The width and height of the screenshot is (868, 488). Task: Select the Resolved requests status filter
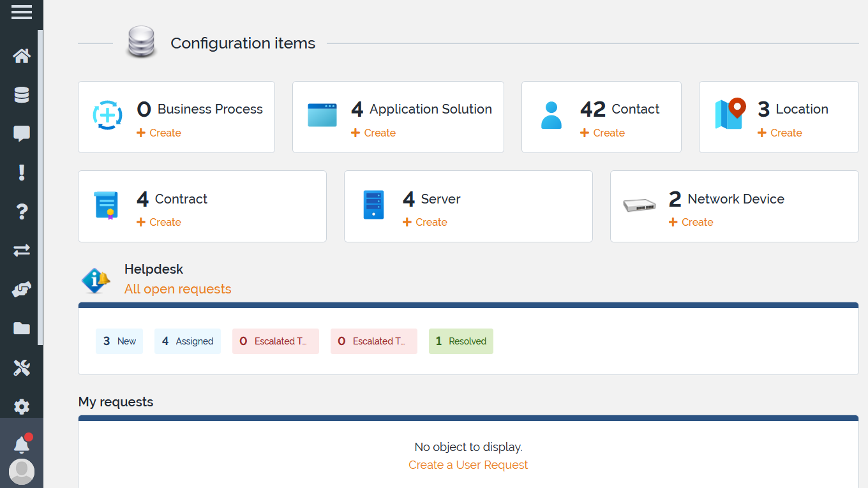(460, 341)
